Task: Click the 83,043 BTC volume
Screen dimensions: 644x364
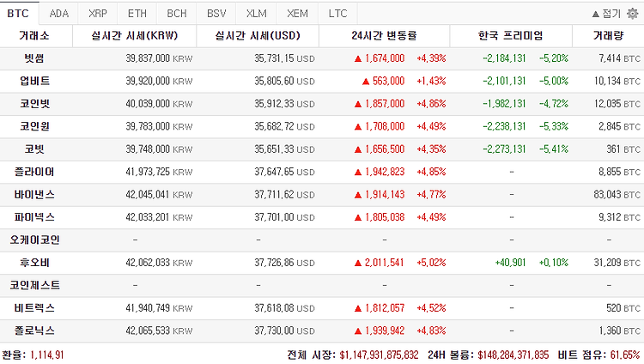Action: click(617, 194)
